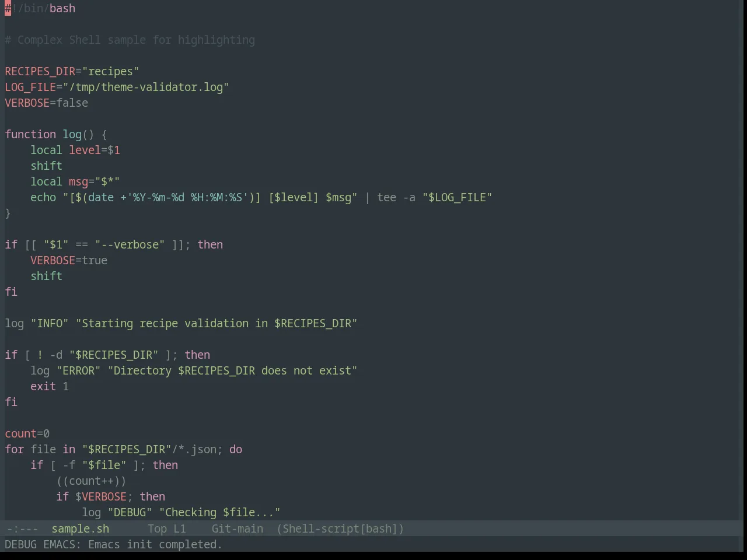The width and height of the screenshot is (747, 560).
Task: Click the -:--- buffer status flags
Action: (22, 528)
